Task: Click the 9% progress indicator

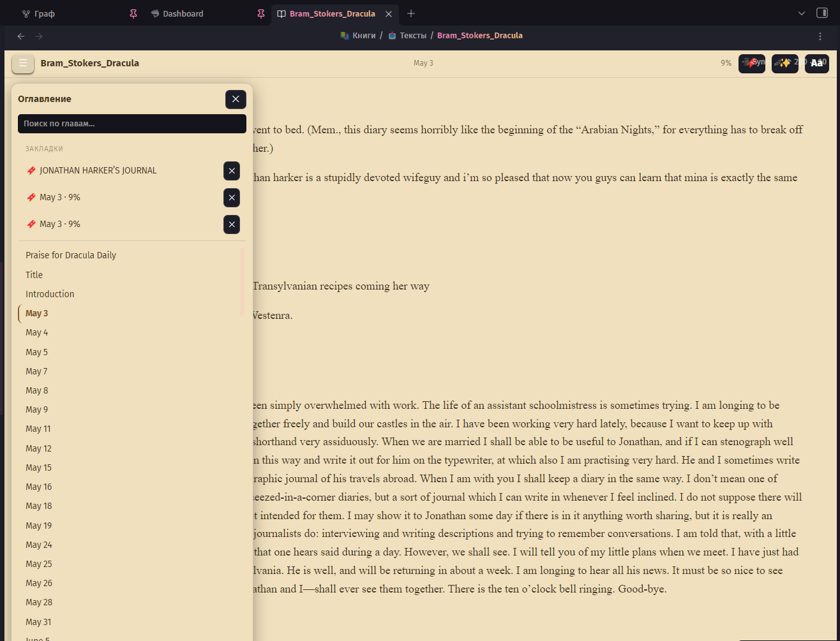Action: pos(726,63)
